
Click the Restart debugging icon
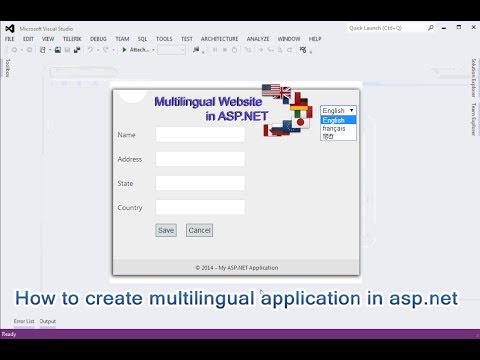(x=235, y=50)
